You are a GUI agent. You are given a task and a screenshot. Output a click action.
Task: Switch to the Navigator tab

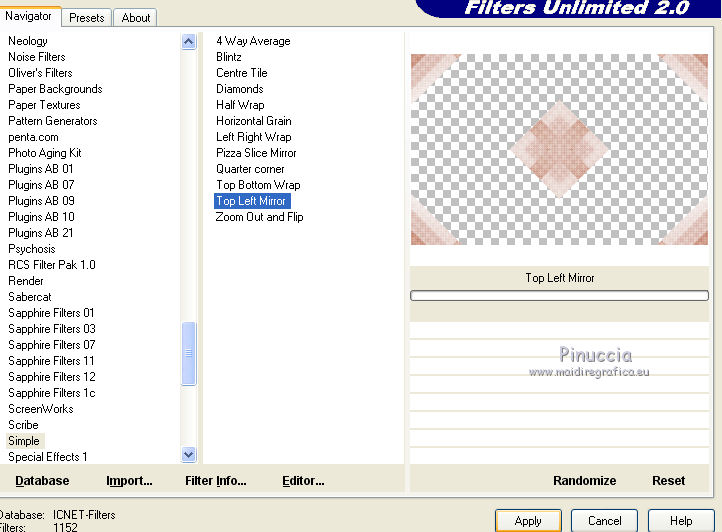click(30, 16)
